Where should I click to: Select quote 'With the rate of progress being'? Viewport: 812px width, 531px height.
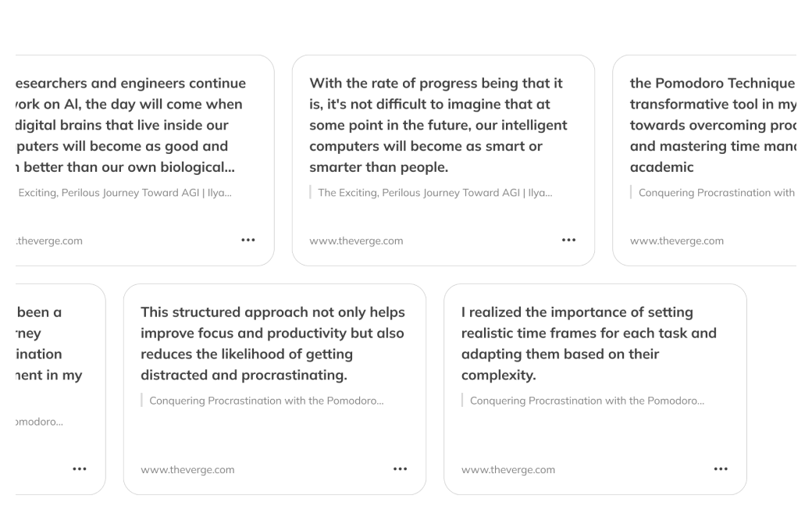(437, 125)
